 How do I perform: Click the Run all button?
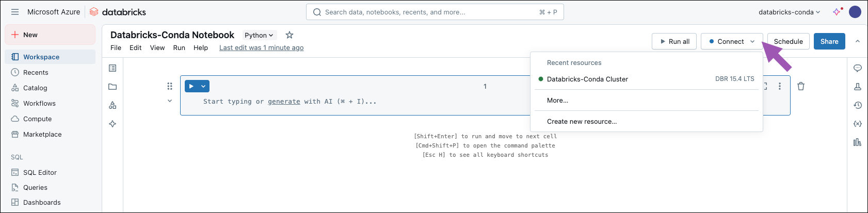point(674,41)
